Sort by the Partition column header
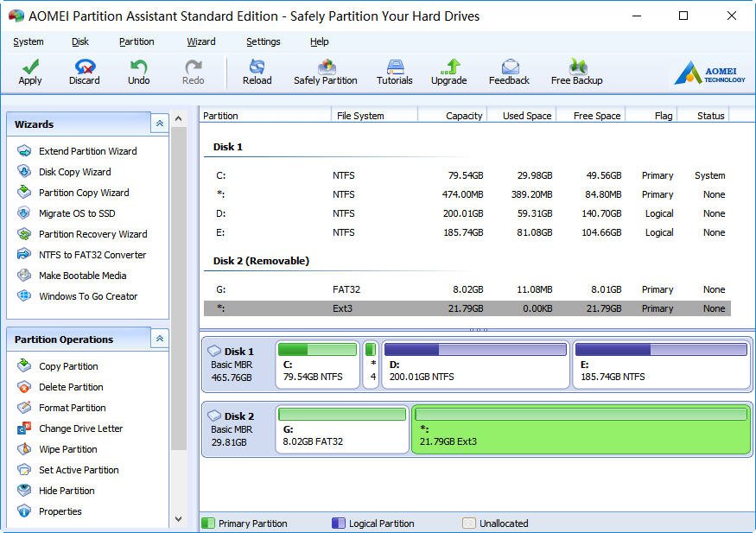 [265, 116]
